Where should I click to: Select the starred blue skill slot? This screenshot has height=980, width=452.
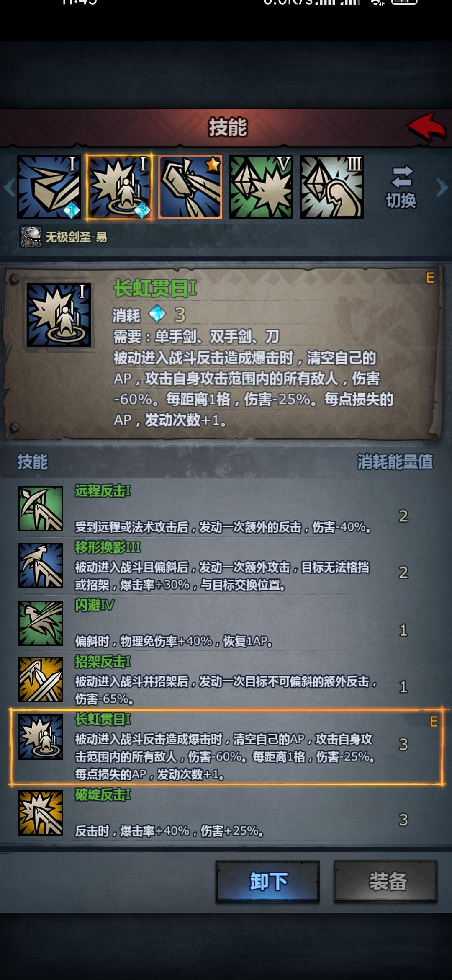(x=190, y=187)
